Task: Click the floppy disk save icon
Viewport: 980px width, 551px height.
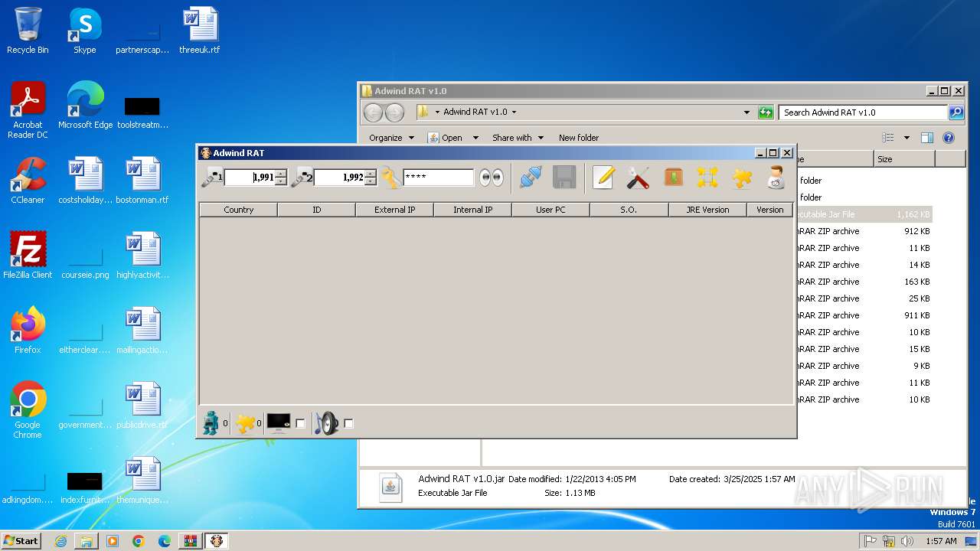Action: 564,178
